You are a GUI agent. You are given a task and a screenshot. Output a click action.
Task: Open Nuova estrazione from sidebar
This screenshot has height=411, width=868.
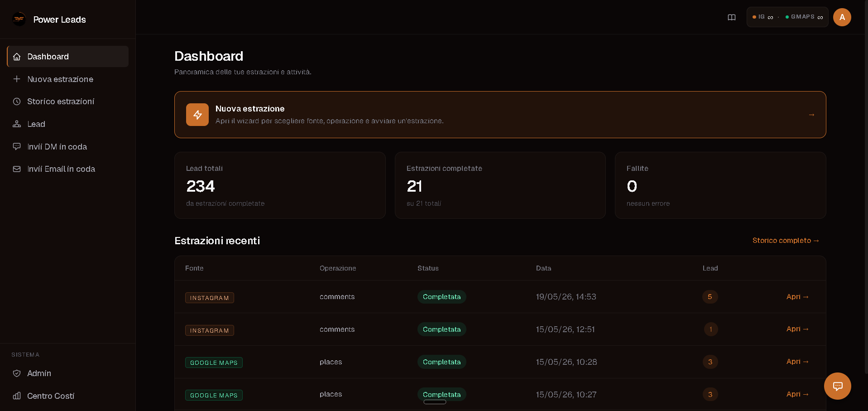[x=68, y=79]
